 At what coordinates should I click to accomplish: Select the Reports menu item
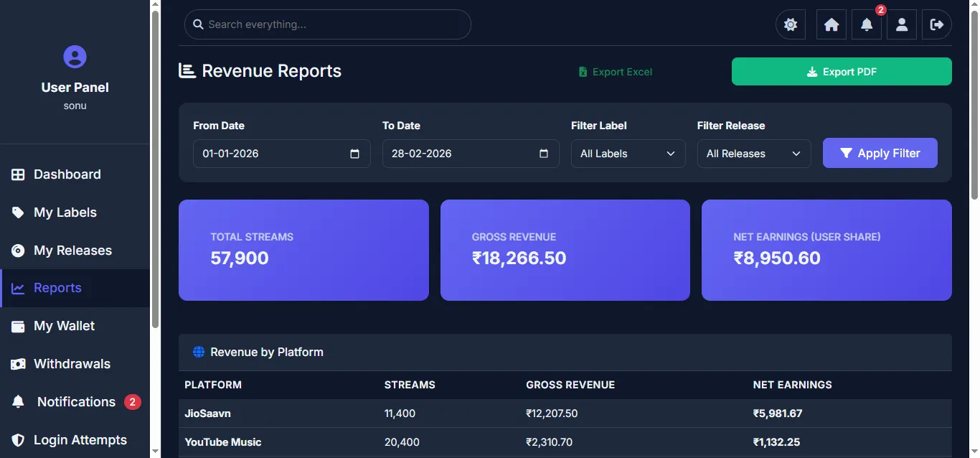[75, 288]
